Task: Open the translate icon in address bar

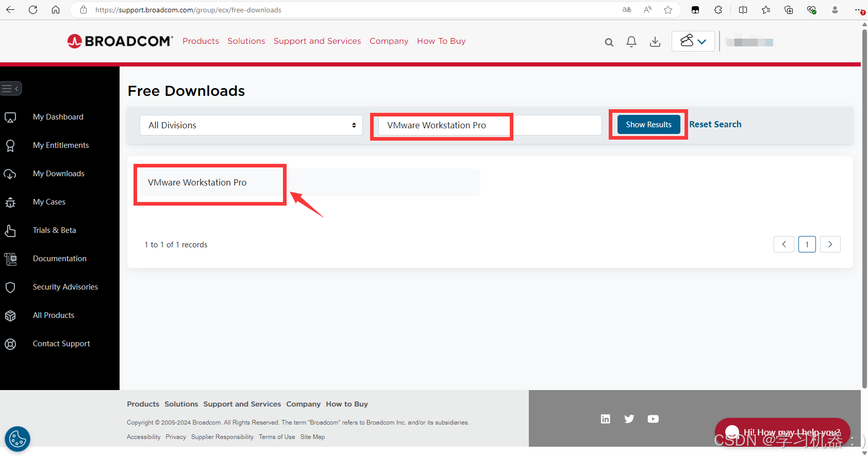Action: [627, 10]
